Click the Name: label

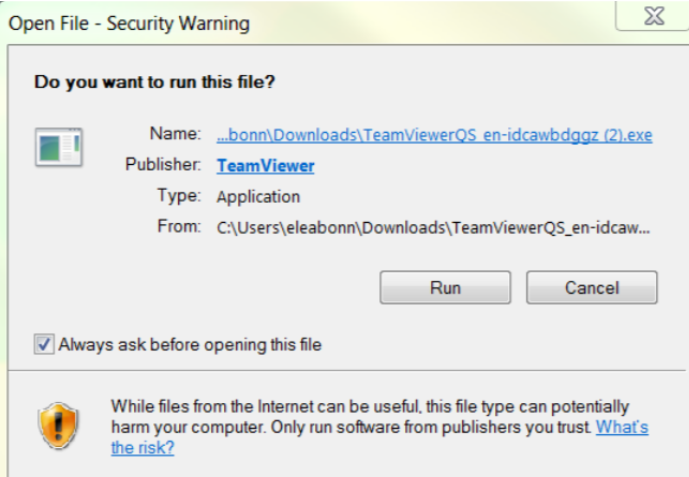click(x=175, y=134)
